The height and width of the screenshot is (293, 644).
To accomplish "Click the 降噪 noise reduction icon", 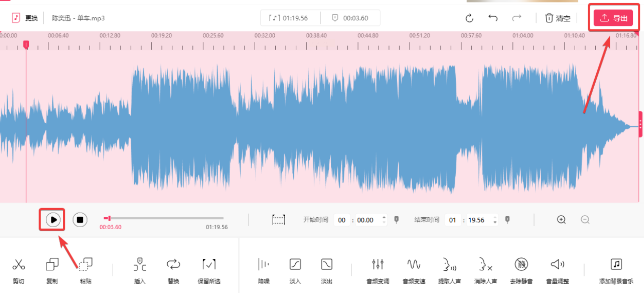I will click(264, 265).
